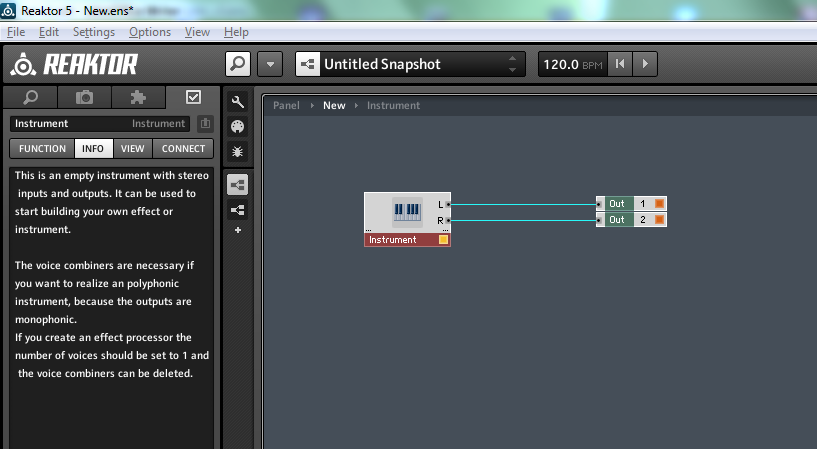817x449 pixels.
Task: Open the Options menu
Action: (150, 32)
